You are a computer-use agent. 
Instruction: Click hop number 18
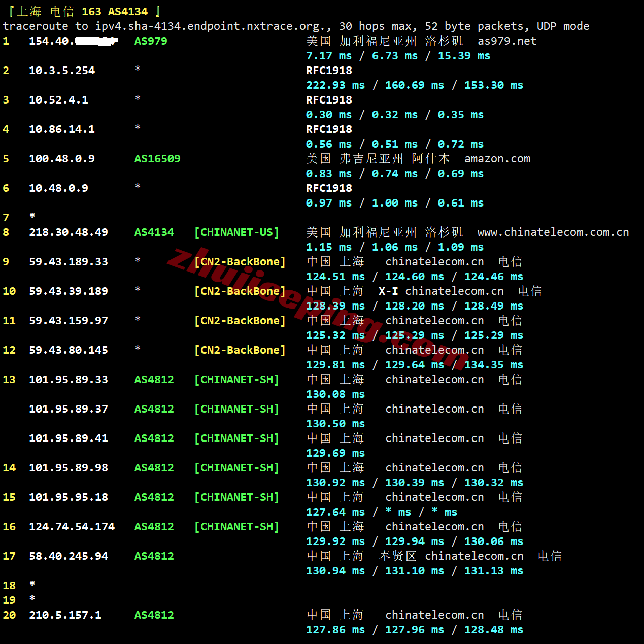click(9, 586)
